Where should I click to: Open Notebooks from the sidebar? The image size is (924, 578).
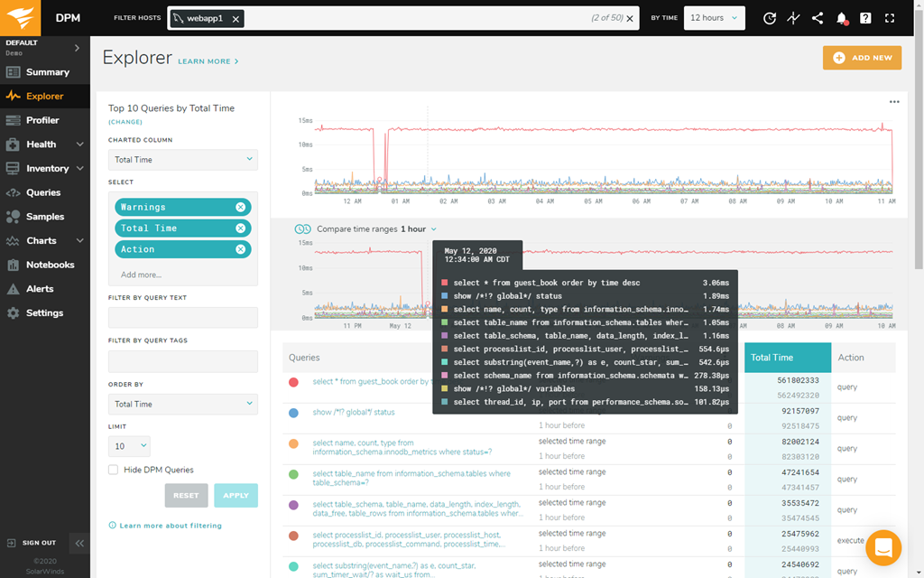click(50, 265)
